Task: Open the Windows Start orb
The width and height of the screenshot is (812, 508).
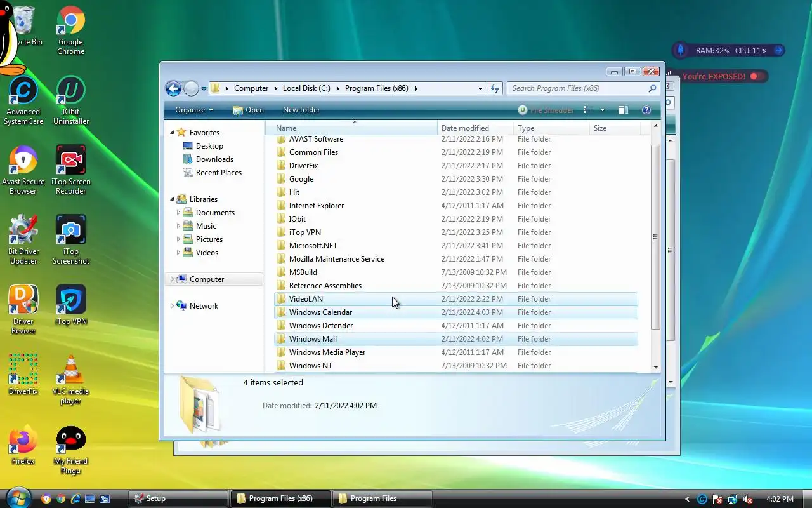Action: [17, 498]
